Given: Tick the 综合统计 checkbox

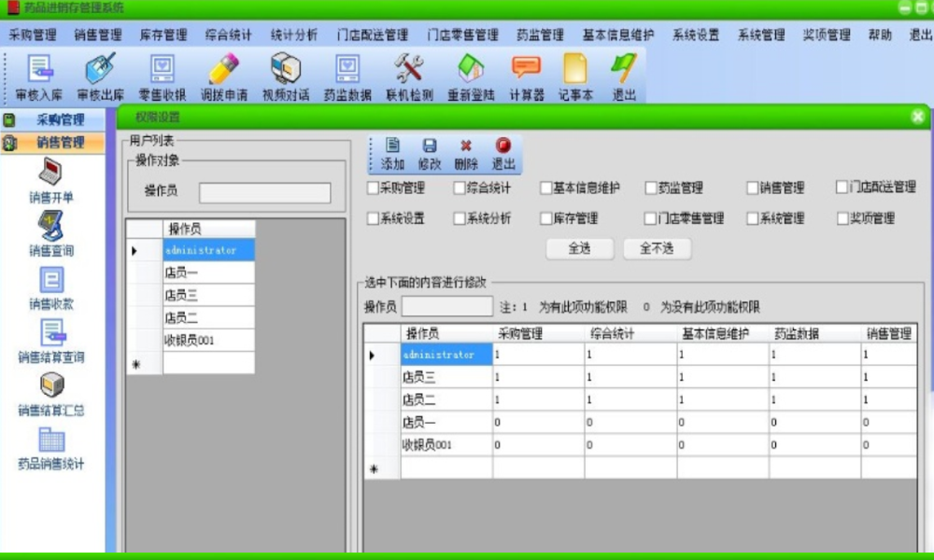Looking at the screenshot, I should coord(460,188).
